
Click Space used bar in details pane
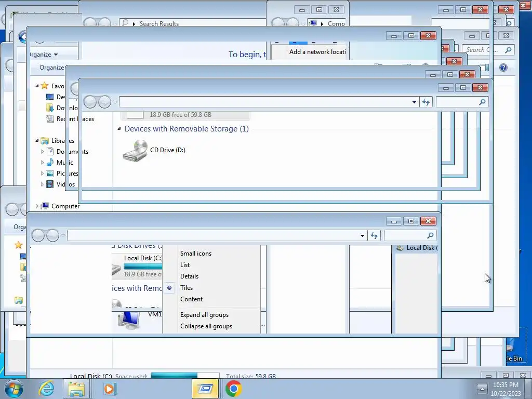[x=185, y=375]
